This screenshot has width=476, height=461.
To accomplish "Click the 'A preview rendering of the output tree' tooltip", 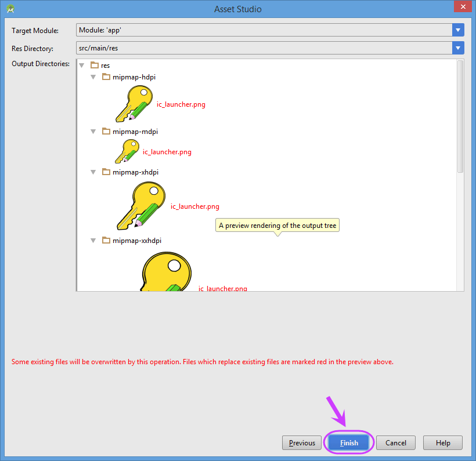I will click(277, 226).
